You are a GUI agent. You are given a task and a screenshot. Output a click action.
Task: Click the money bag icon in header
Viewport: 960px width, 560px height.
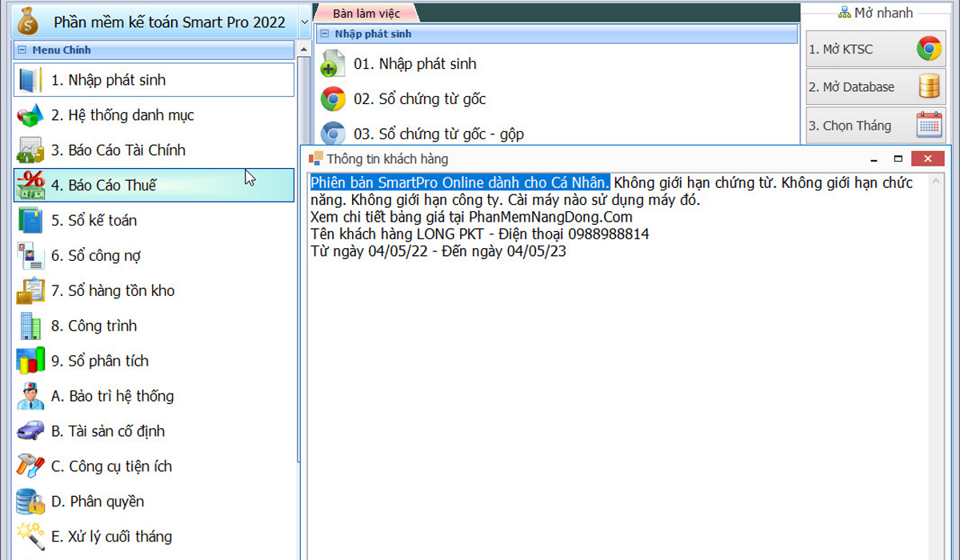point(28,21)
